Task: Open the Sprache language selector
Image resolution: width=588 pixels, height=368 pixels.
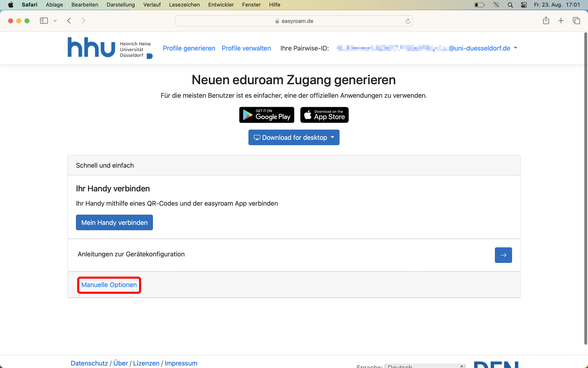Action: point(425,366)
